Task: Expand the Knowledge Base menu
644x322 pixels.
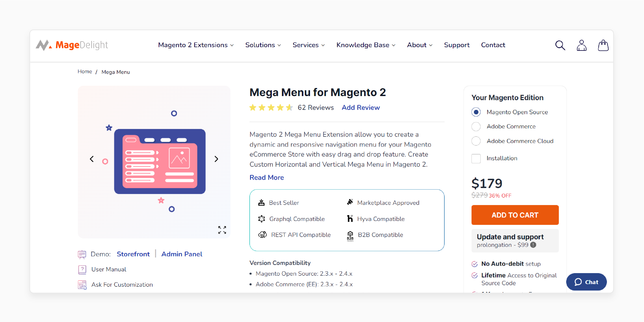Action: pos(366,45)
